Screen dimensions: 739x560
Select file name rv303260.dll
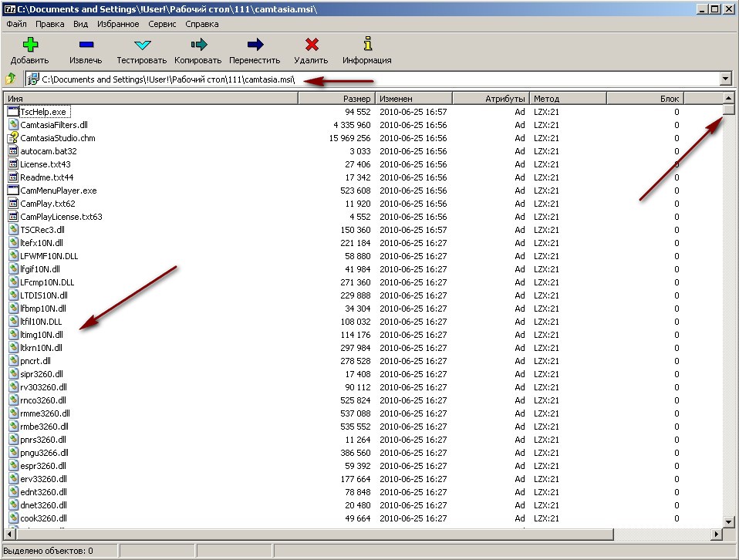[43, 387]
